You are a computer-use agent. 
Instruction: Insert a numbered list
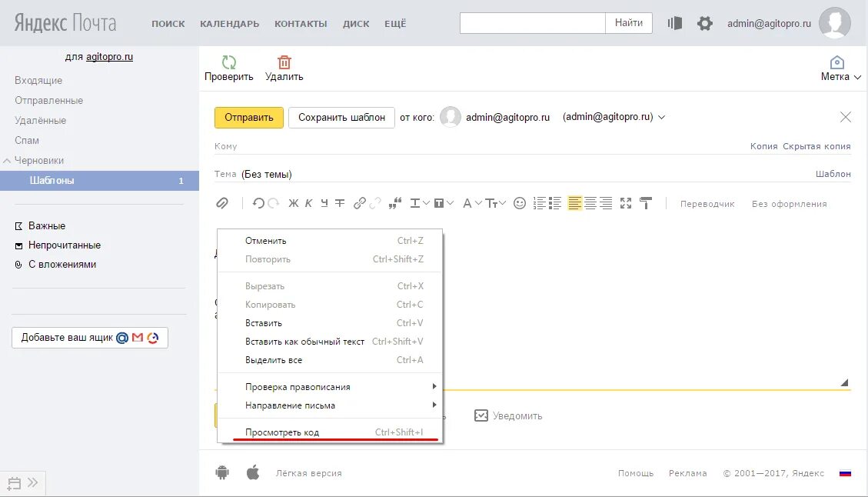[x=539, y=203]
